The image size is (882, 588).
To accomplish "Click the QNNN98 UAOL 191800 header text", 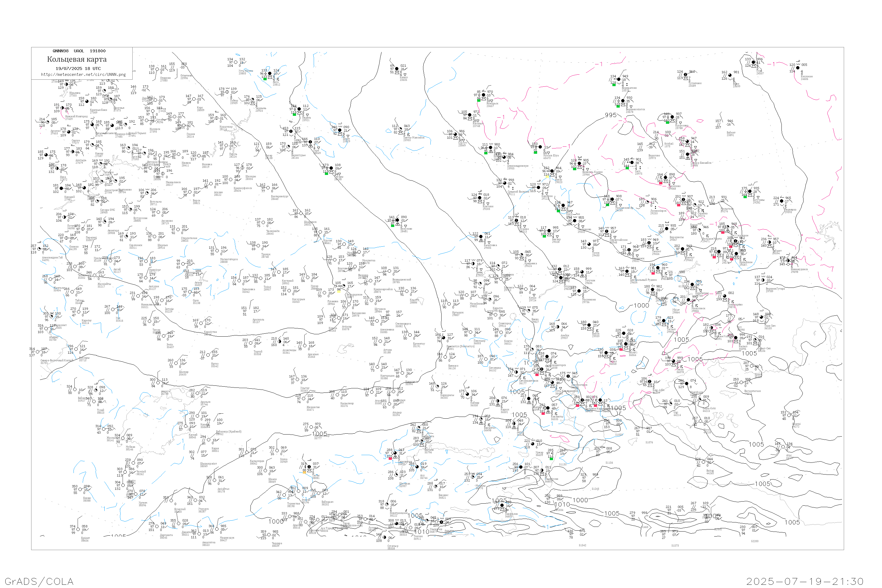I will pos(79,51).
